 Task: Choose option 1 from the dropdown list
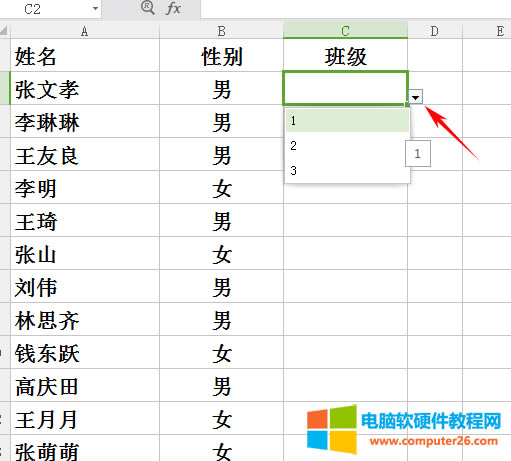[x=347, y=121]
